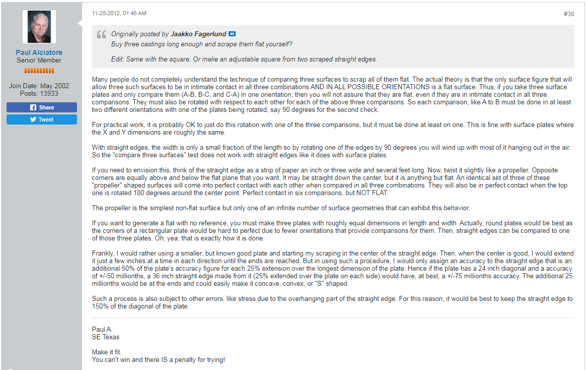The height and width of the screenshot is (370, 588).
Task: Click Jaakko Fagerlund's name in quote
Action: point(198,34)
